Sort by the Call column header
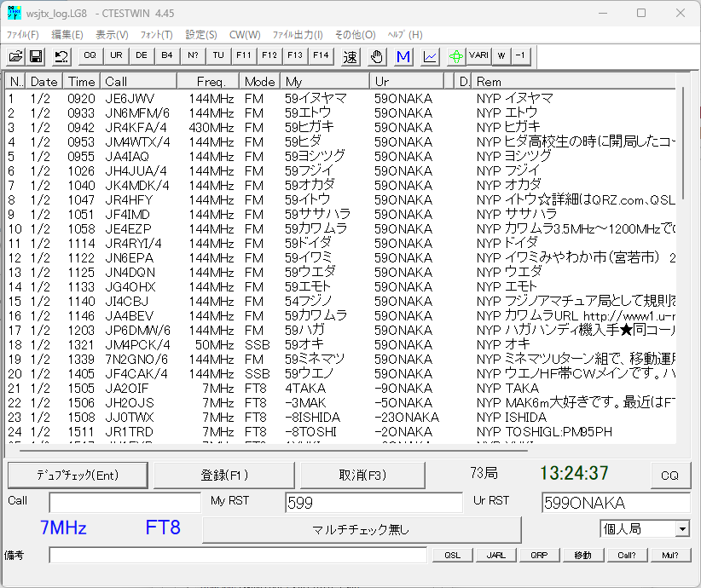The height and width of the screenshot is (588, 701). [x=138, y=81]
